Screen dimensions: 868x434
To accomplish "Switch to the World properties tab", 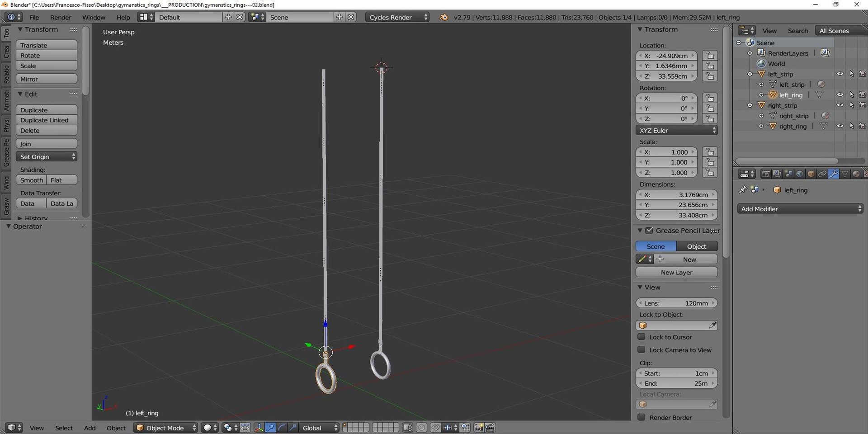I will pyautogui.click(x=800, y=174).
